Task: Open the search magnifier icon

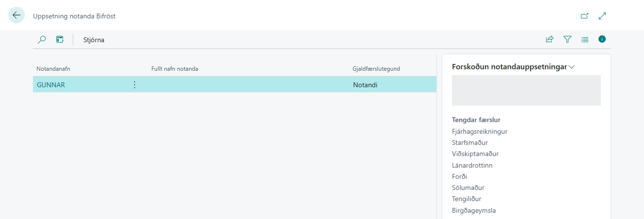Action: (42, 40)
